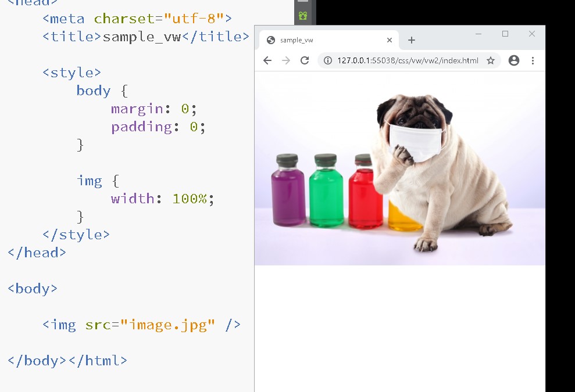Minimize the browser window
575x392 pixels.
click(478, 34)
